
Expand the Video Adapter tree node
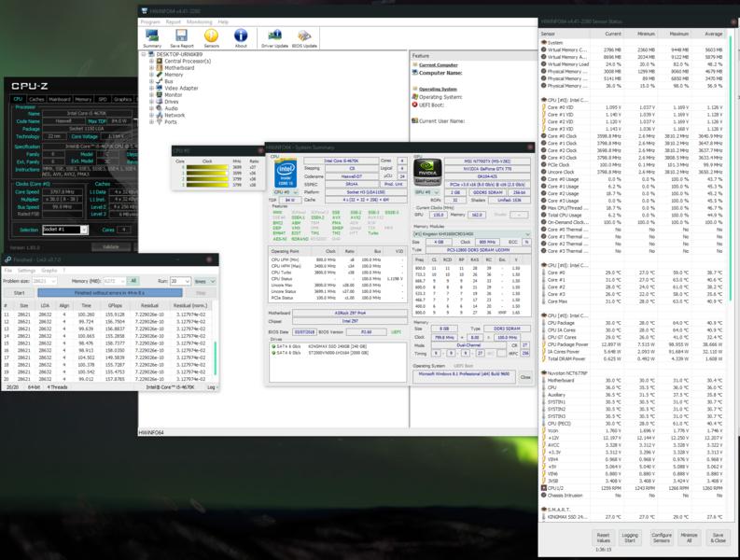pos(151,88)
